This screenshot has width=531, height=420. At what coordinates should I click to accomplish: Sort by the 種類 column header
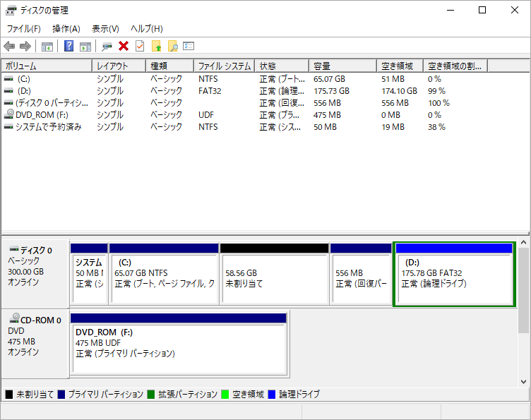170,66
